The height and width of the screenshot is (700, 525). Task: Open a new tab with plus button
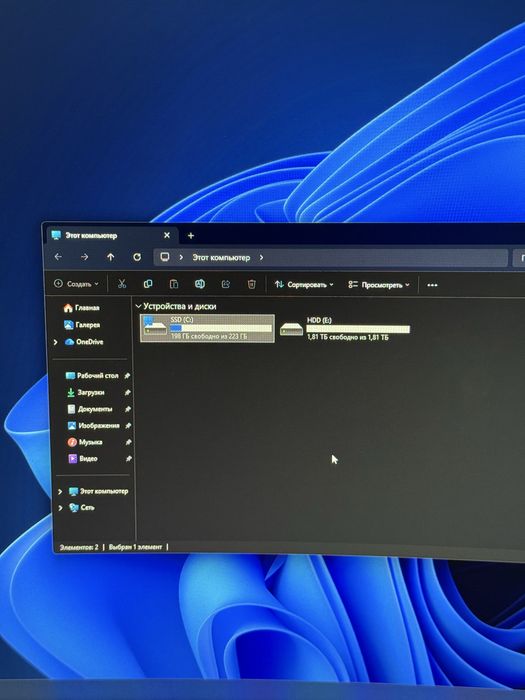pyautogui.click(x=191, y=235)
